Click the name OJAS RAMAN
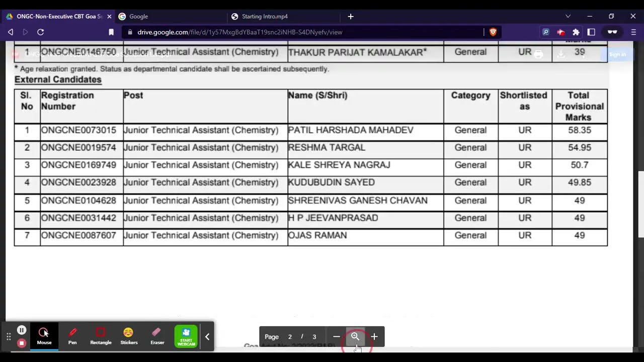644x362 pixels. click(x=317, y=235)
